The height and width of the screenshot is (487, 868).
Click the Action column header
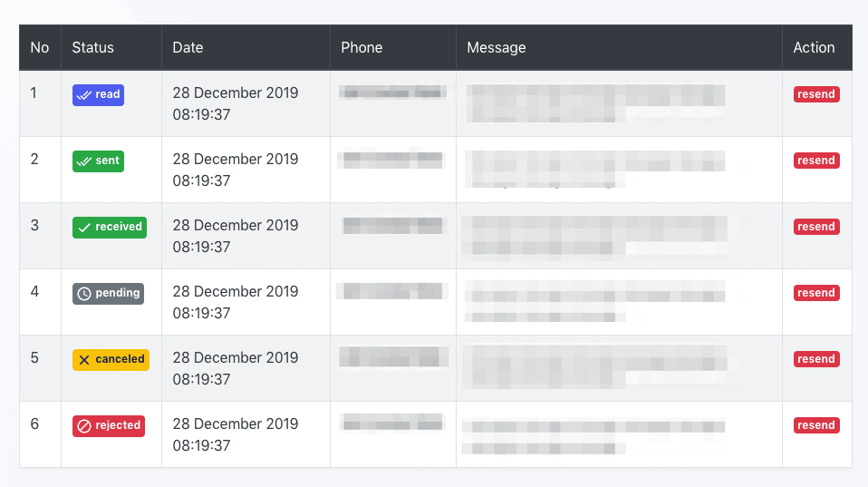click(x=814, y=47)
